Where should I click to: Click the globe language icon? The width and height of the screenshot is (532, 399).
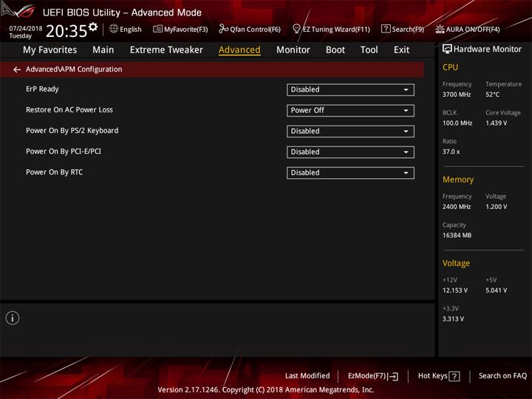coord(114,29)
